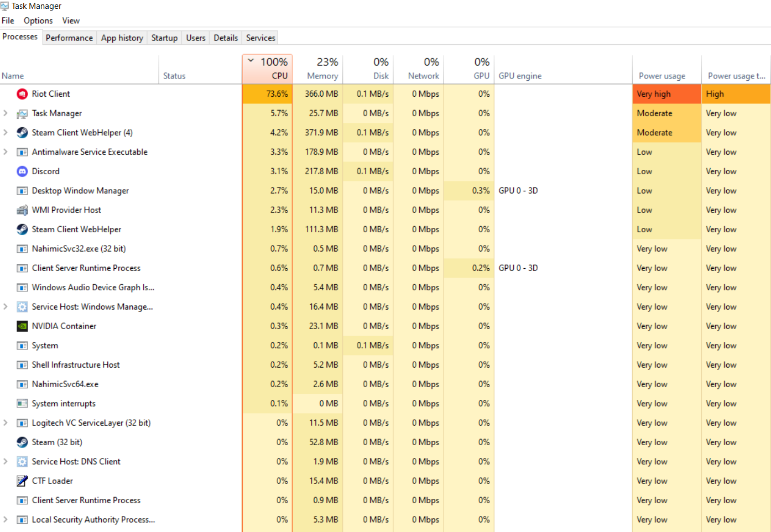Screen dimensions: 771x532
Task: Open the File menu
Action: [x=8, y=20]
